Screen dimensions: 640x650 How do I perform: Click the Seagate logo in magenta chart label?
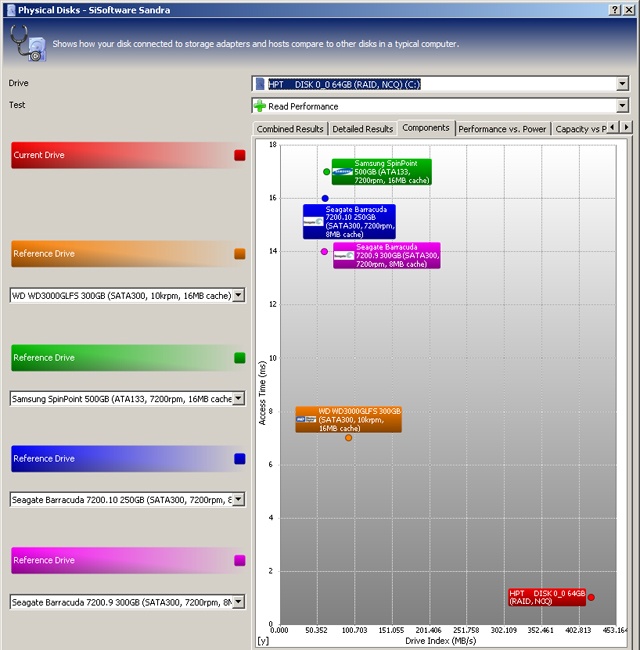344,256
